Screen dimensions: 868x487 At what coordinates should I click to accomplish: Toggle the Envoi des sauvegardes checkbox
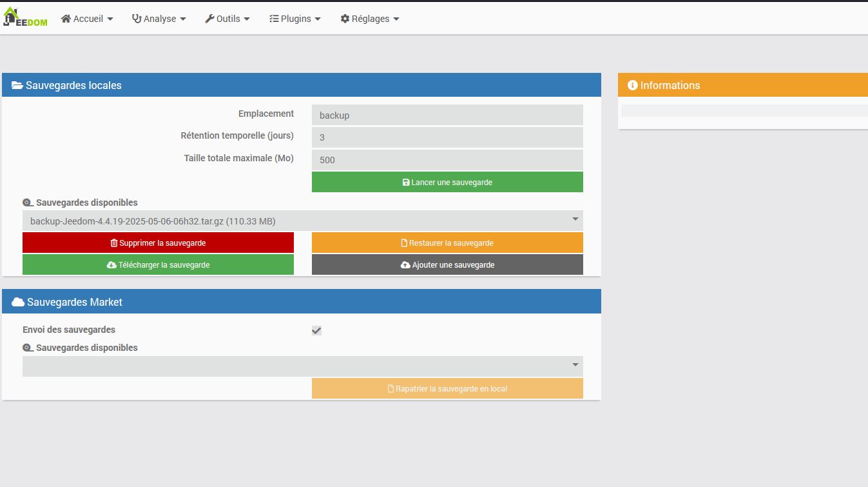coord(316,330)
